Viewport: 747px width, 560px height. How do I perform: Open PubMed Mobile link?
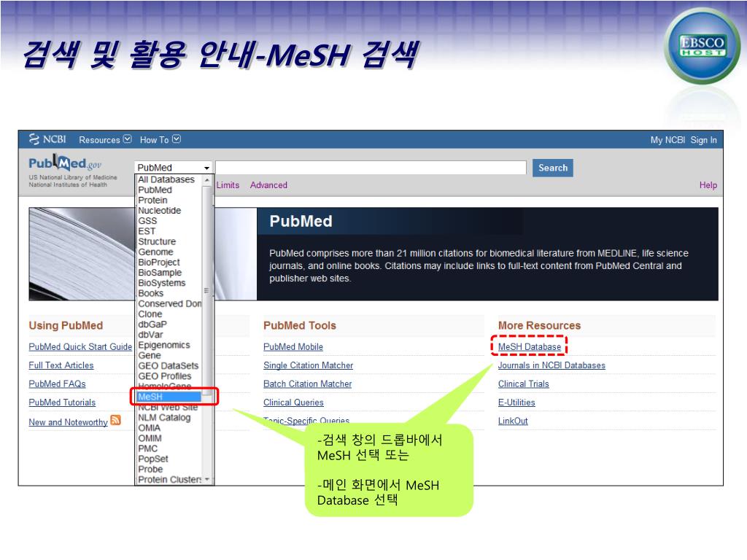pos(293,346)
